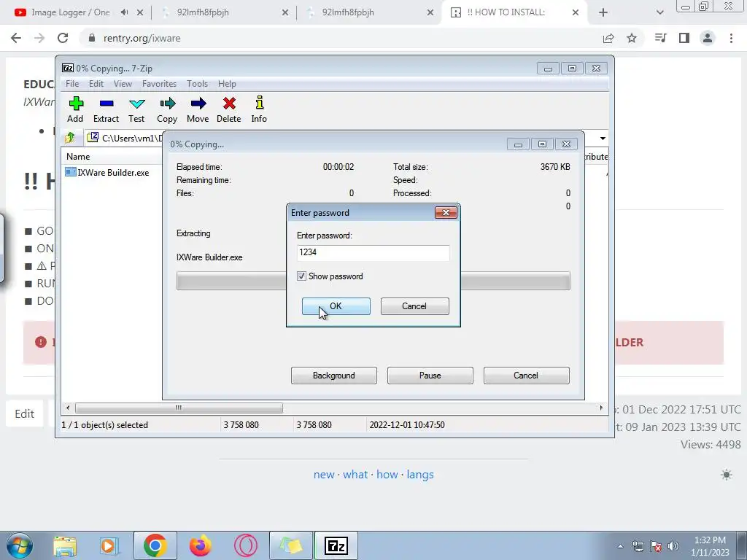Pause the extraction with Pause button
Screen dimensions: 747x560
click(430, 376)
